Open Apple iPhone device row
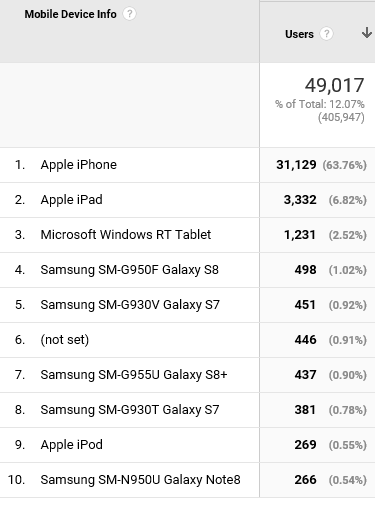Viewport: 375px width, 507px height. (x=79, y=165)
